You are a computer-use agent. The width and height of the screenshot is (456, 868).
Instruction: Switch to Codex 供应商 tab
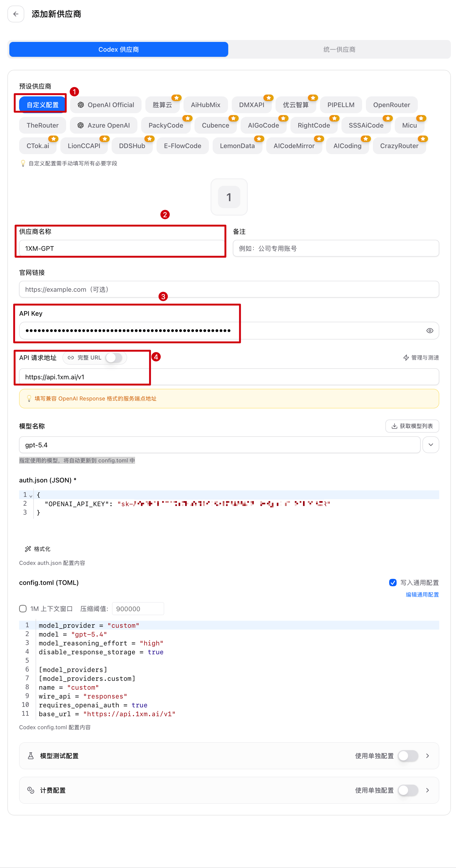[x=118, y=50]
